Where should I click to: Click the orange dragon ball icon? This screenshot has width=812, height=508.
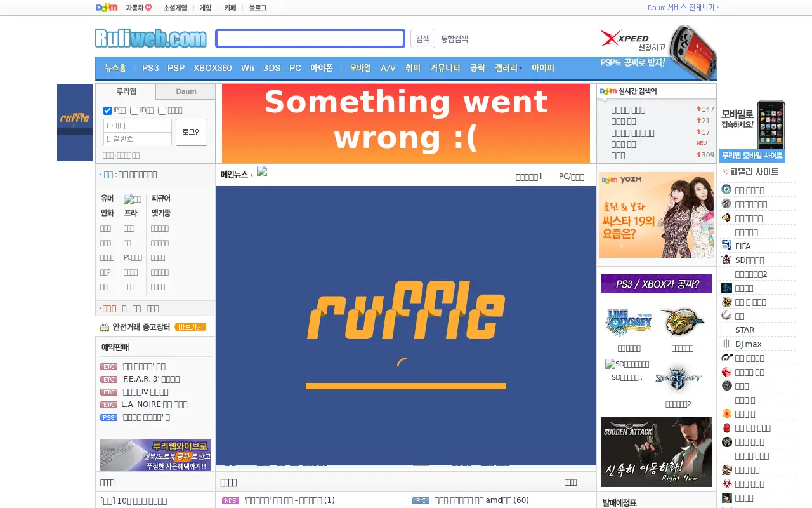[726, 414]
